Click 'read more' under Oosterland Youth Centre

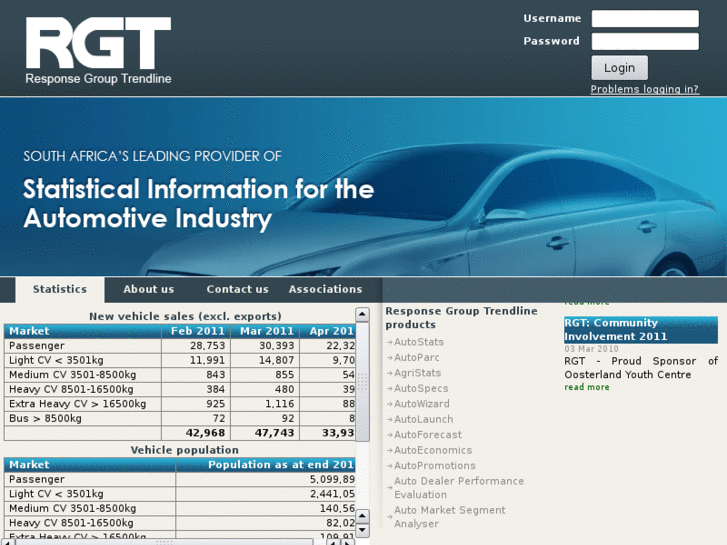(x=587, y=387)
